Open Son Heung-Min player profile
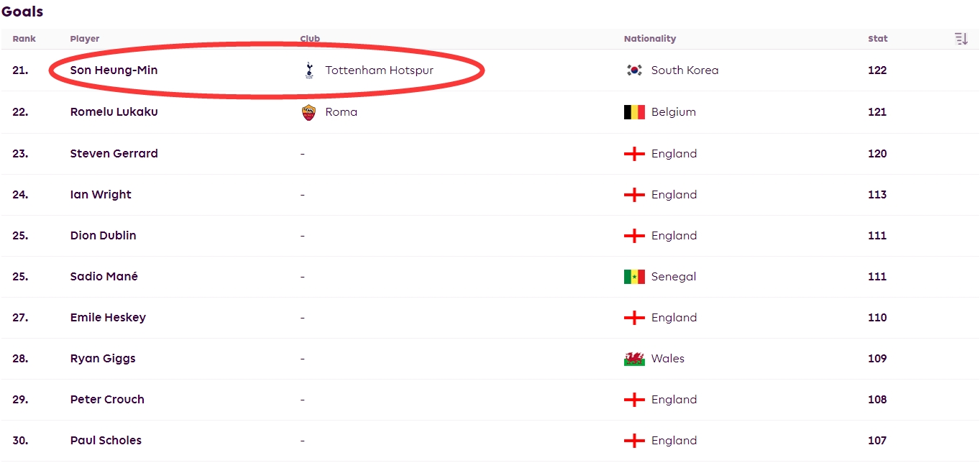 (x=114, y=70)
